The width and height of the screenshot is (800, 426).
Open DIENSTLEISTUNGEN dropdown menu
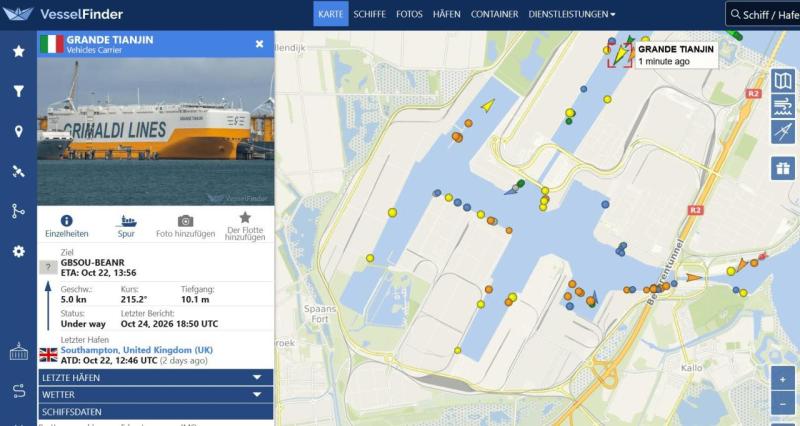(x=571, y=14)
